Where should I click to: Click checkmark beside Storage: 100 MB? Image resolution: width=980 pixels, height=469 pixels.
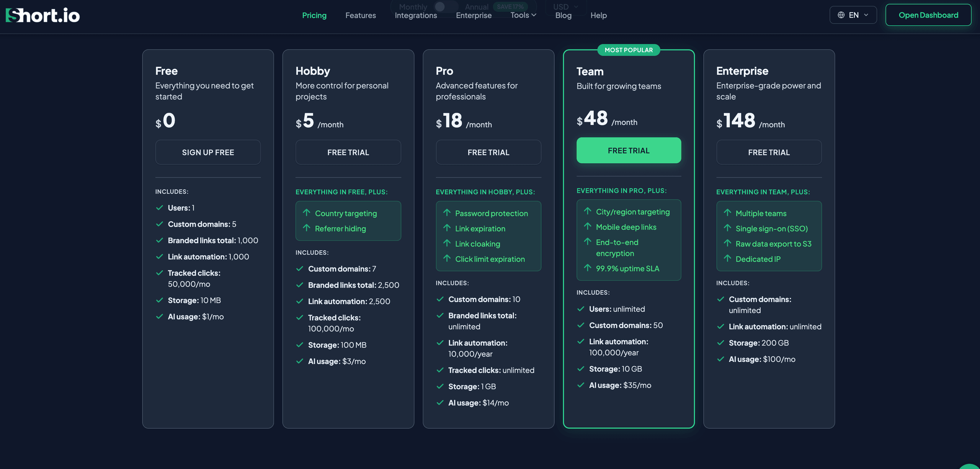(300, 345)
